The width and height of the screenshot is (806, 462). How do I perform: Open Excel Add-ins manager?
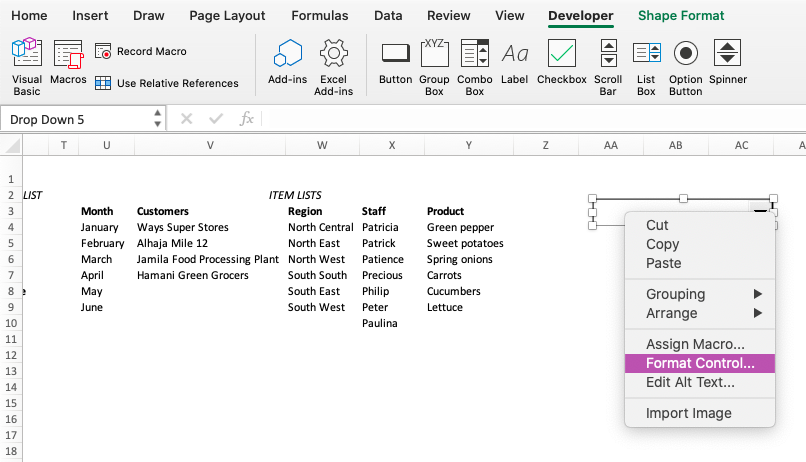333,67
